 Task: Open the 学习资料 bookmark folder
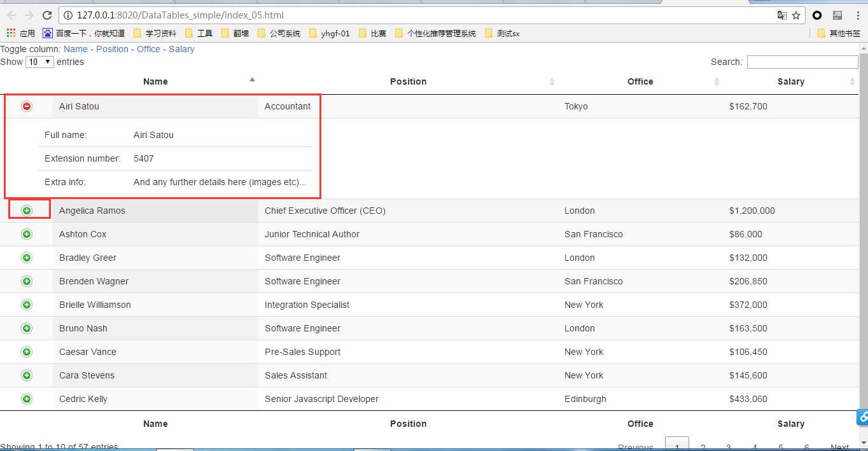point(155,33)
